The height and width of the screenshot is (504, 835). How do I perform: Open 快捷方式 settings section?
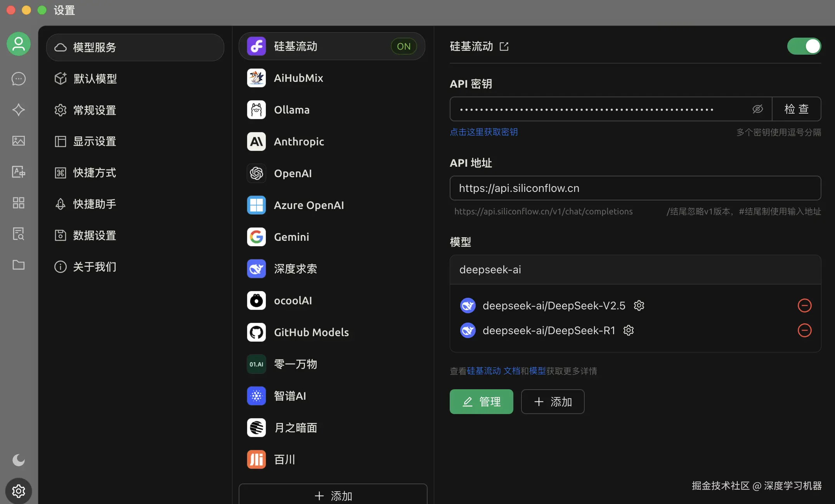[x=135, y=173]
